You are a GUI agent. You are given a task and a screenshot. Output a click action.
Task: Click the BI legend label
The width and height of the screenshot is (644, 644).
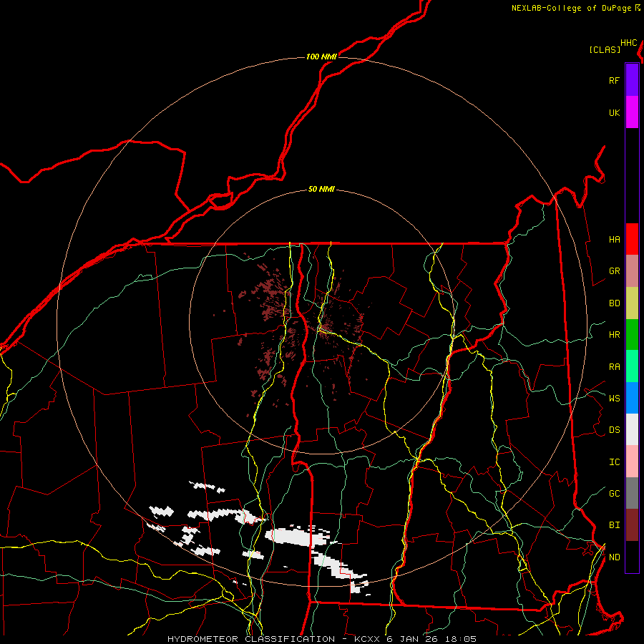[614, 525]
